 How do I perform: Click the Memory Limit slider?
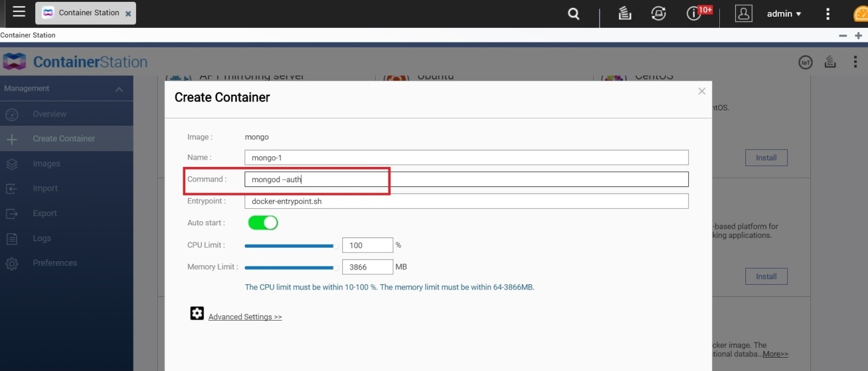291,267
